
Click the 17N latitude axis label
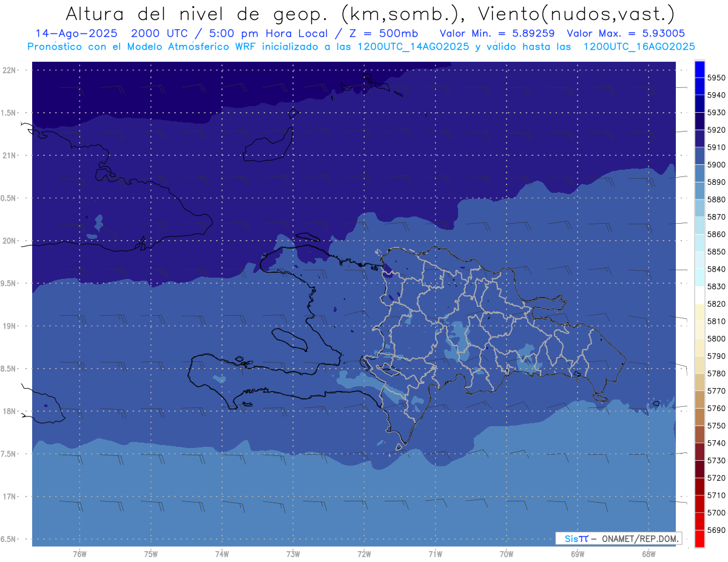[x=9, y=497]
